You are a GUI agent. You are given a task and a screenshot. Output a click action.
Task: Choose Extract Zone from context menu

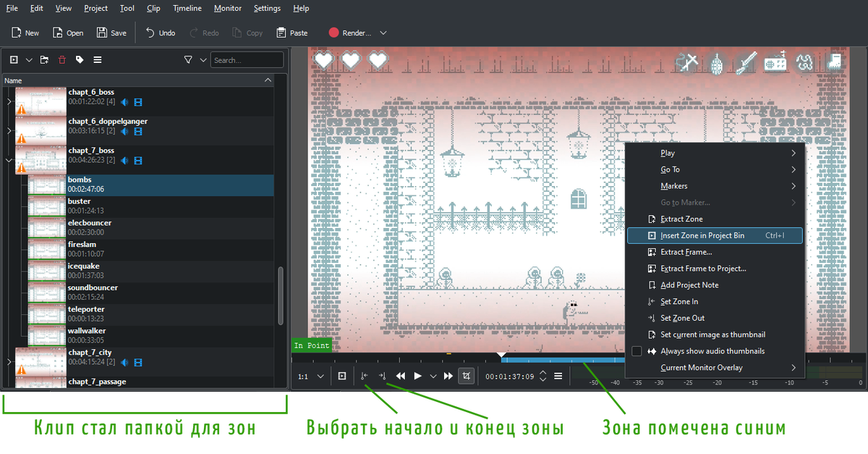(x=715, y=219)
